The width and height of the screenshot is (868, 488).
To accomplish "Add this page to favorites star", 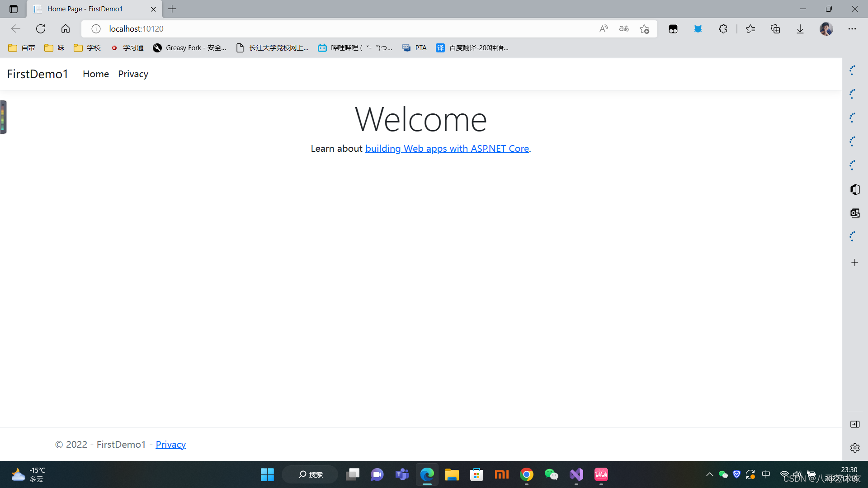I will click(x=644, y=29).
